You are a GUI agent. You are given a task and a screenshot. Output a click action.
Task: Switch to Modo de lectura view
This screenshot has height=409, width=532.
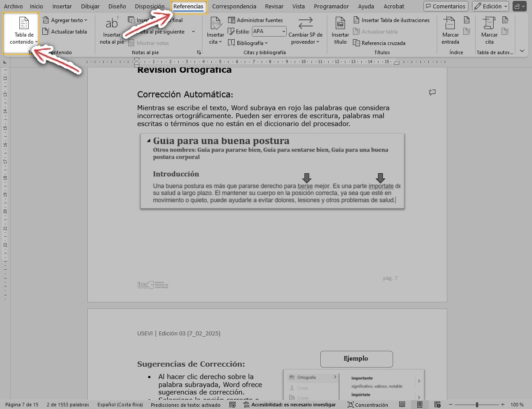click(x=402, y=405)
